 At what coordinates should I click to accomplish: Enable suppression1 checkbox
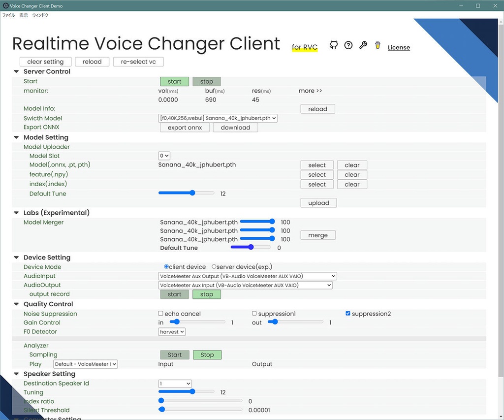254,313
